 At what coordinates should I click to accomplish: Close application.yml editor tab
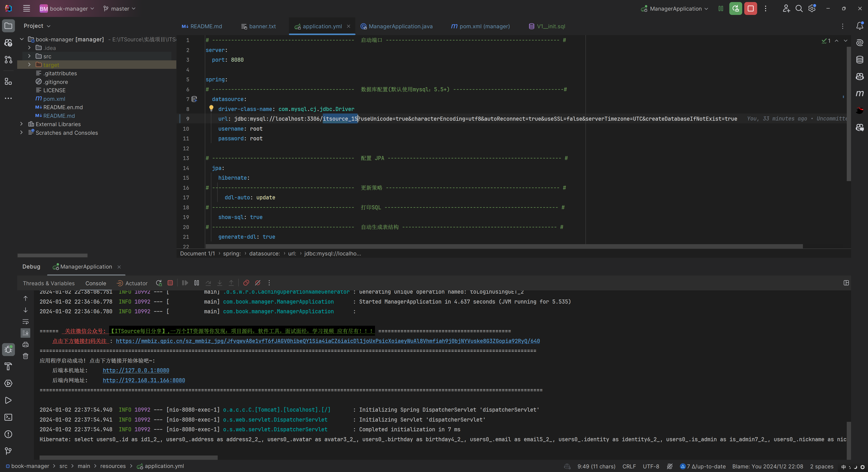pyautogui.click(x=348, y=26)
